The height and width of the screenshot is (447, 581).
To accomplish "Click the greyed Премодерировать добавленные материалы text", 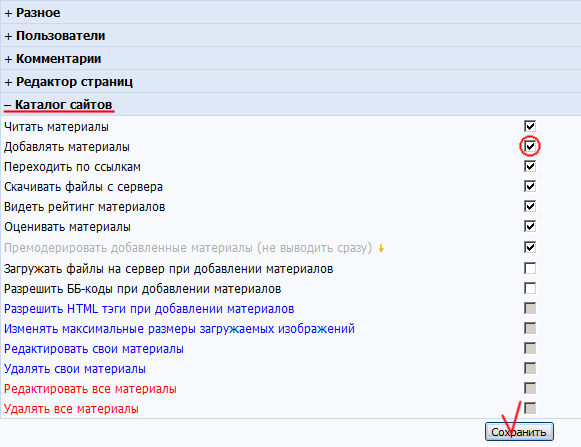I will coord(188,248).
